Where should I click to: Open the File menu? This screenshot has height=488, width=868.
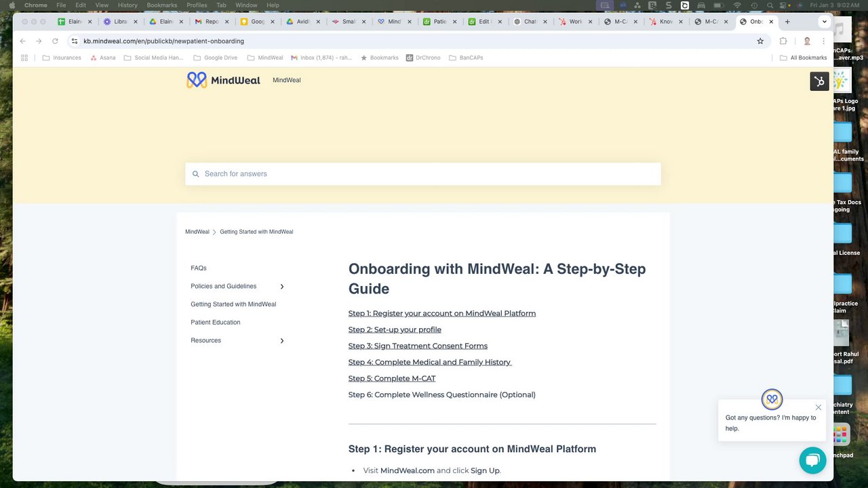point(61,5)
